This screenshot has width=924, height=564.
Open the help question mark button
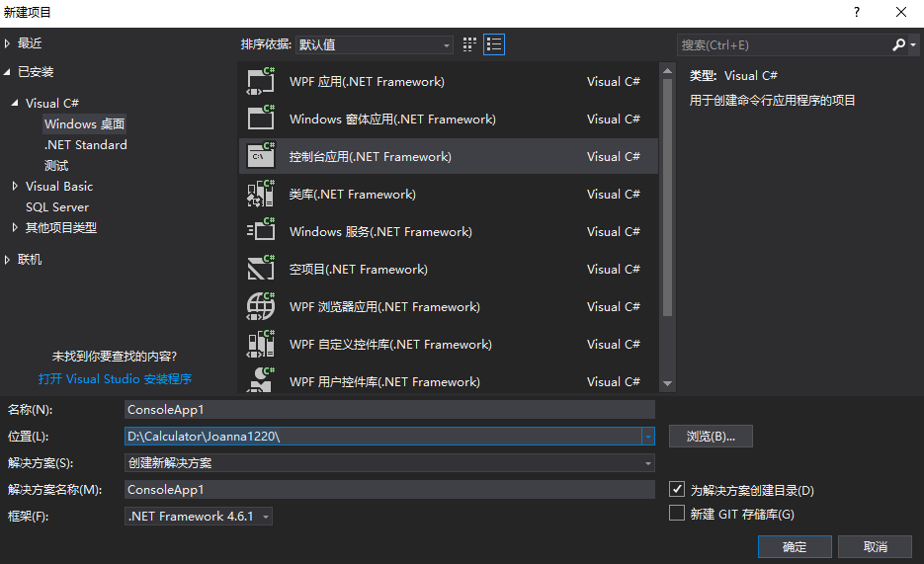pyautogui.click(x=856, y=12)
